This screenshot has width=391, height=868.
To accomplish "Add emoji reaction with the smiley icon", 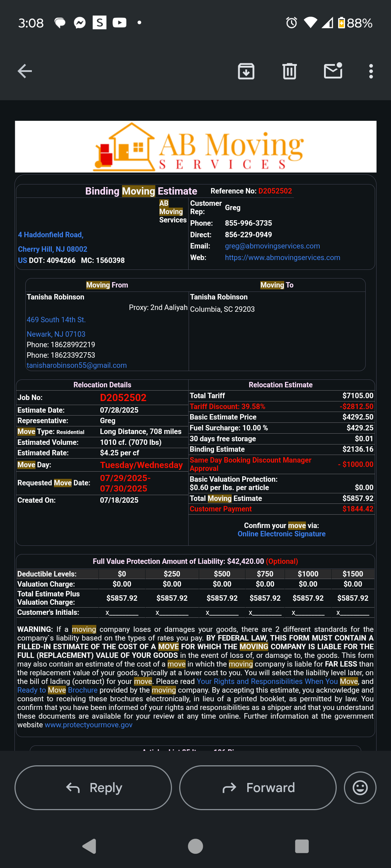I will tap(360, 787).
